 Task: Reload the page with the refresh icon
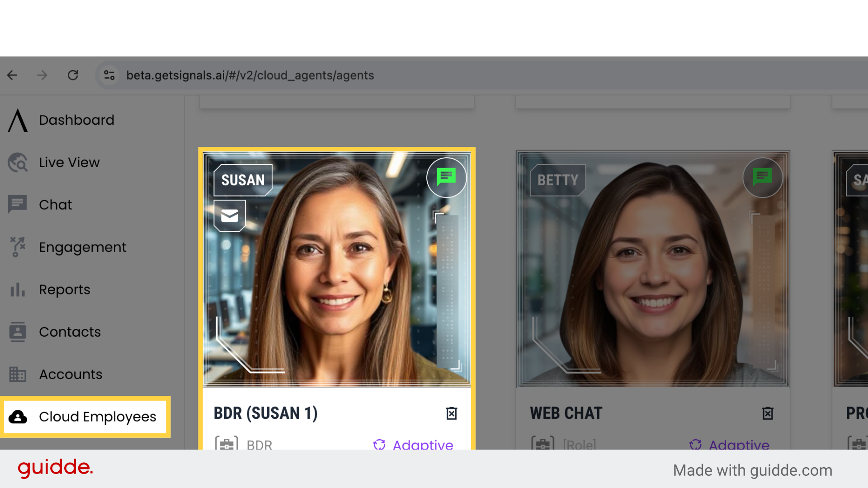pos(73,75)
